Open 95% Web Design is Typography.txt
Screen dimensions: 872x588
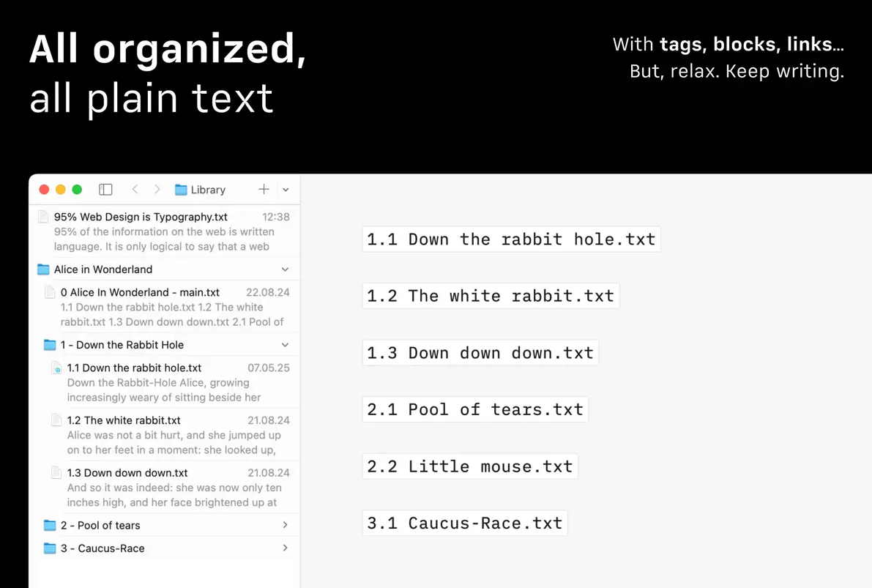point(165,231)
